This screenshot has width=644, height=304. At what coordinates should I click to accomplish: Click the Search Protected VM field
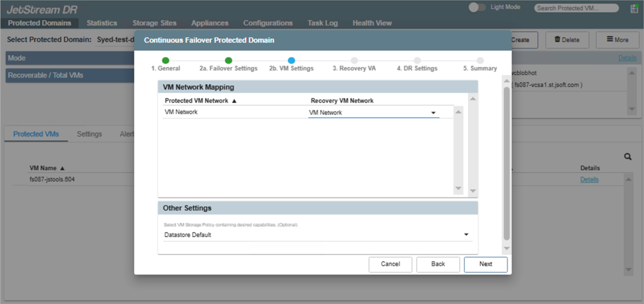[x=576, y=8]
